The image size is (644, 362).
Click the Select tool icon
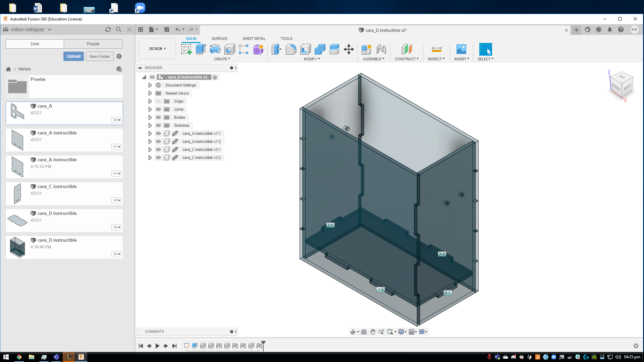[x=485, y=49]
